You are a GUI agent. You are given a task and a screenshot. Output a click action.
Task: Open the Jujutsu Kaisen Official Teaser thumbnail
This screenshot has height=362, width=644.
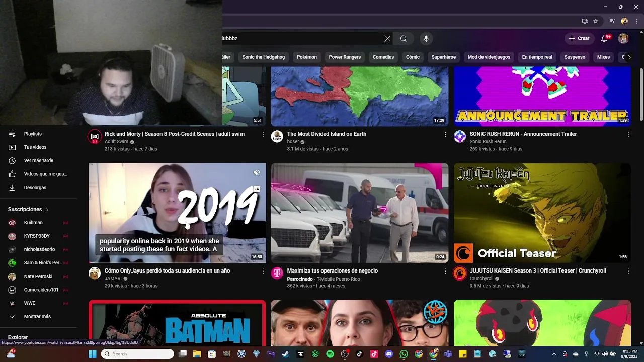coord(542,213)
